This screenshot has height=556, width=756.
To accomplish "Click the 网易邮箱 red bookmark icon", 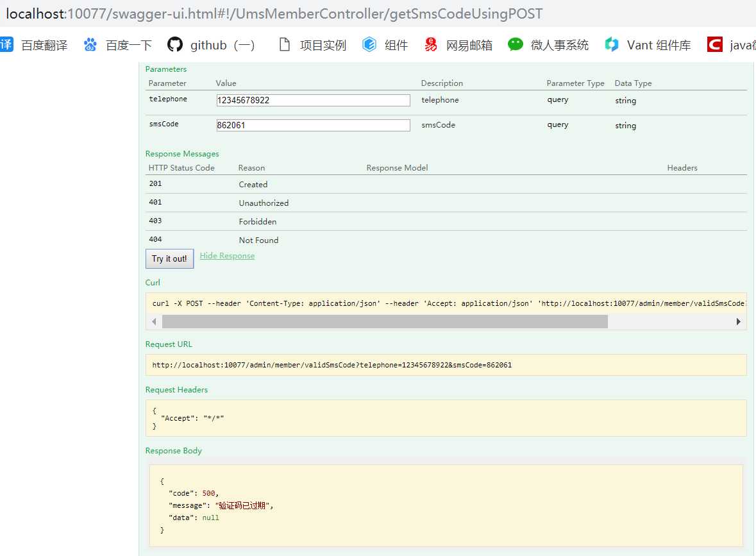I will coord(430,44).
